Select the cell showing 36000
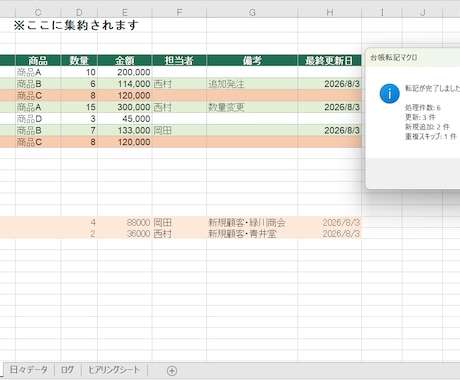This screenshot has width=460, height=380. (x=125, y=234)
